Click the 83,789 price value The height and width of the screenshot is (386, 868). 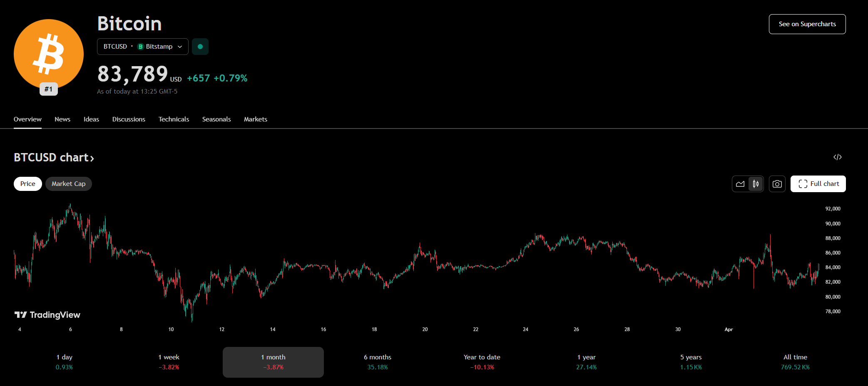132,74
